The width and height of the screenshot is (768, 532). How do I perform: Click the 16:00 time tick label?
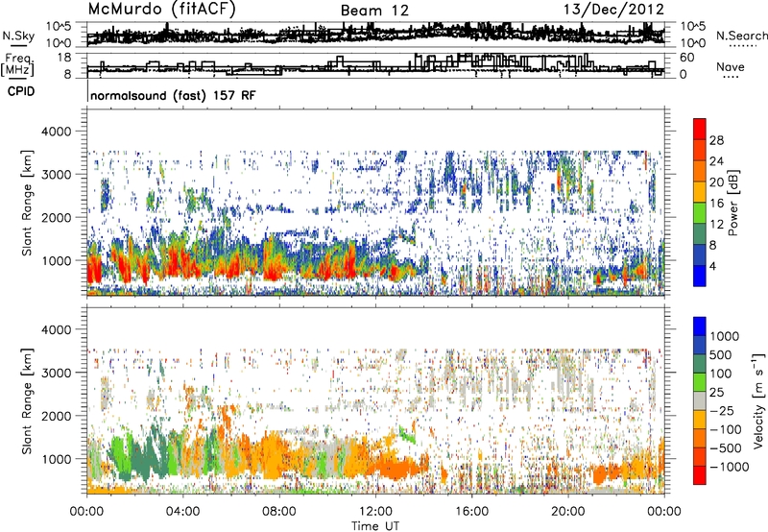coord(471,512)
